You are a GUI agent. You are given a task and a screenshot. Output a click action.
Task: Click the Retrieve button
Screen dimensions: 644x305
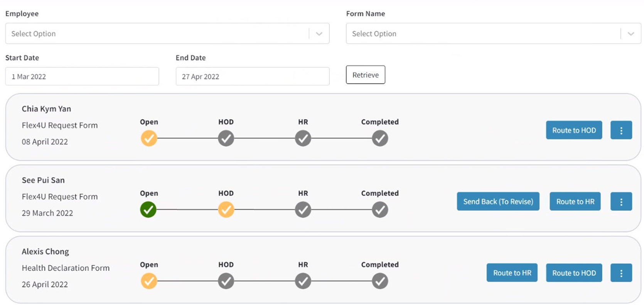366,75
